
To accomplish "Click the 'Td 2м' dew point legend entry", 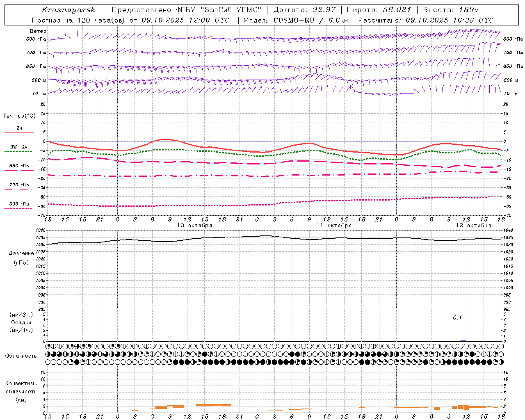I will (19, 147).
